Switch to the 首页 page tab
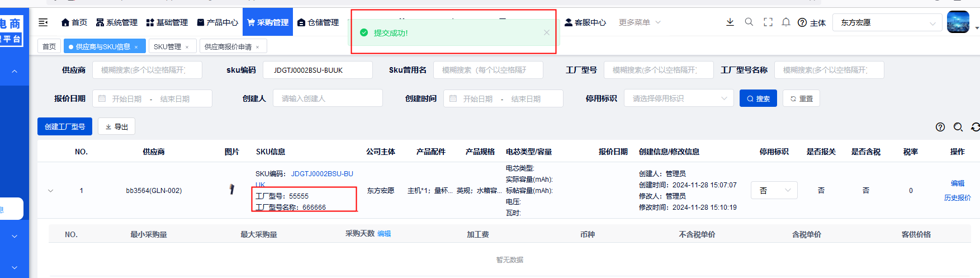Image resolution: width=980 pixels, height=278 pixels. (49, 46)
